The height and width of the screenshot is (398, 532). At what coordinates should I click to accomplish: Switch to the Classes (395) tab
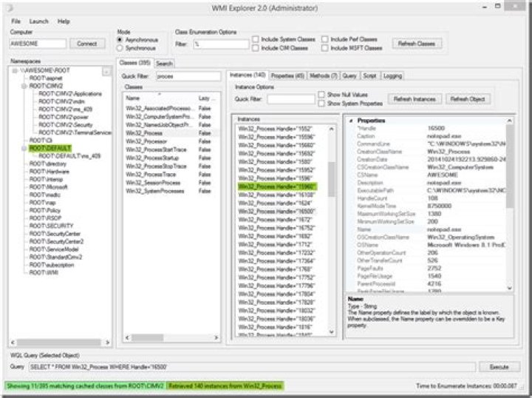(135, 63)
